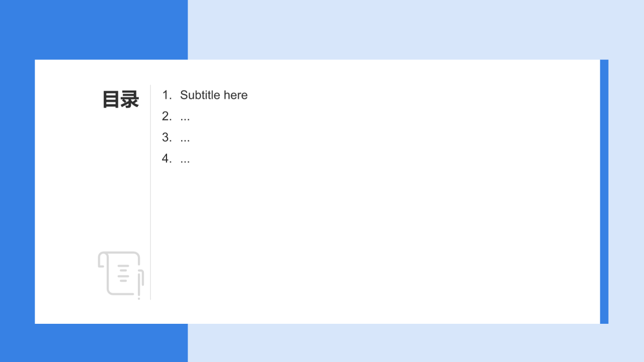Click the "2." list number marker
644x362 pixels.
pos(167,116)
